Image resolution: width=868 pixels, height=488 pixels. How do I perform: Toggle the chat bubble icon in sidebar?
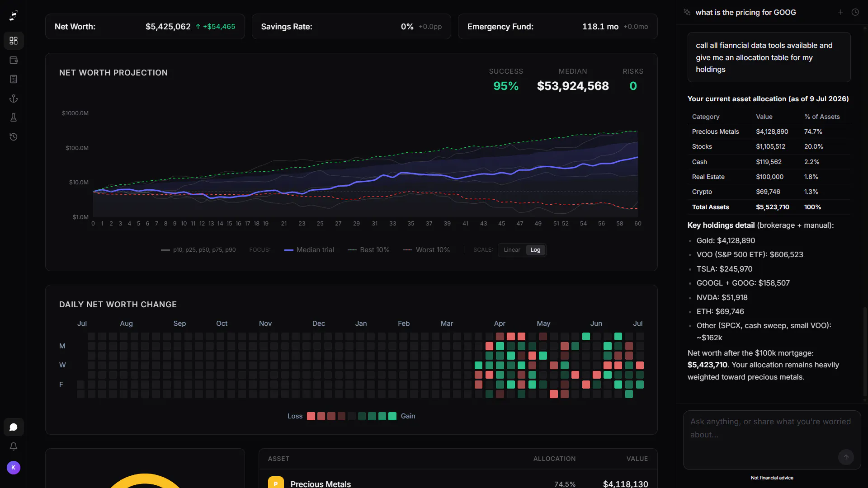coord(14,427)
